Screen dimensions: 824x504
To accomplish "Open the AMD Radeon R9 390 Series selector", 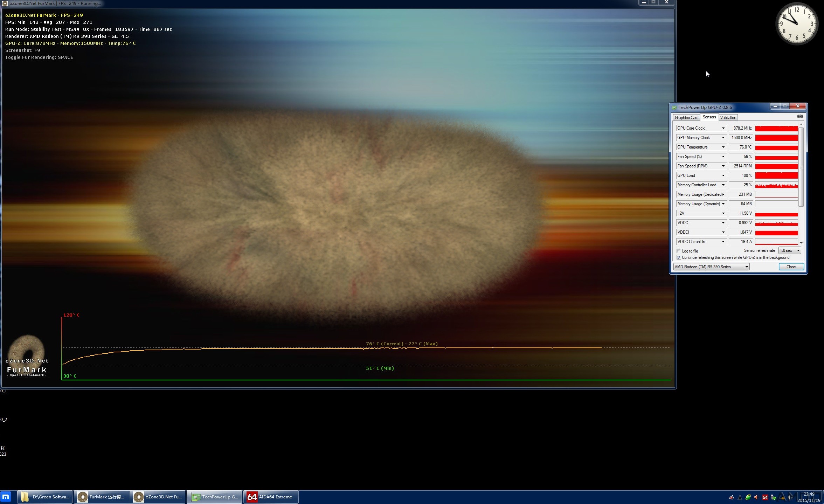I will (711, 267).
